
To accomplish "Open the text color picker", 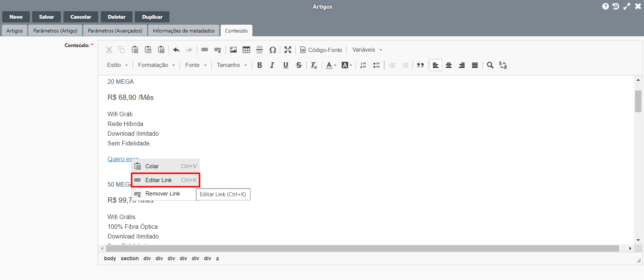I will pos(331,65).
